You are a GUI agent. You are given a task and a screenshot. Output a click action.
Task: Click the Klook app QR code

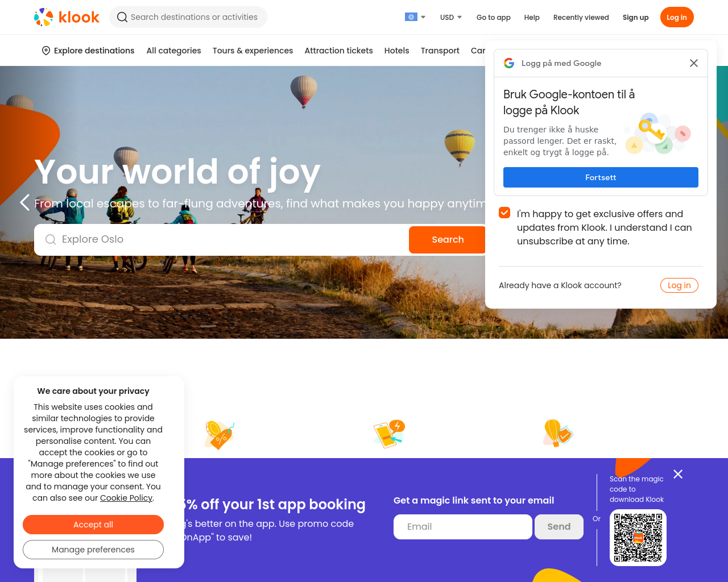pyautogui.click(x=638, y=538)
